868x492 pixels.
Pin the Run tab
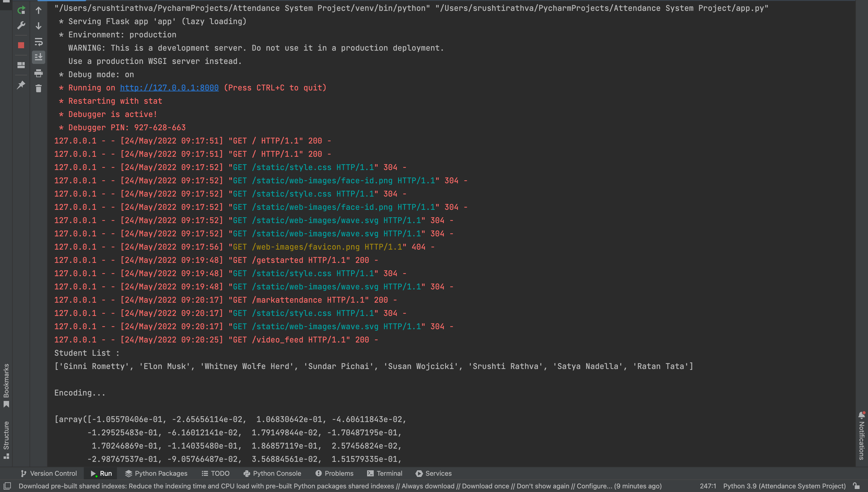pyautogui.click(x=21, y=84)
